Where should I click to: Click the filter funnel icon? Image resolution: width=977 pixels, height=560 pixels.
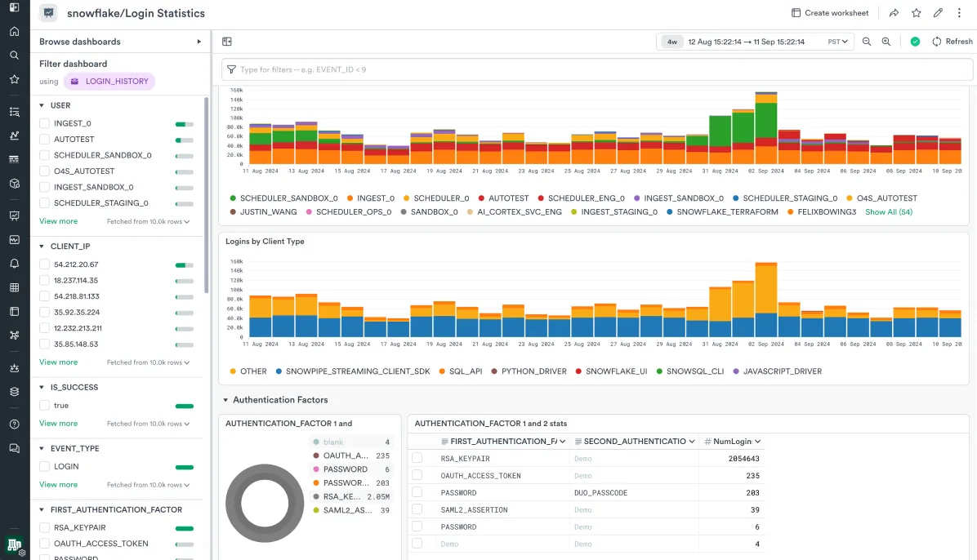231,69
